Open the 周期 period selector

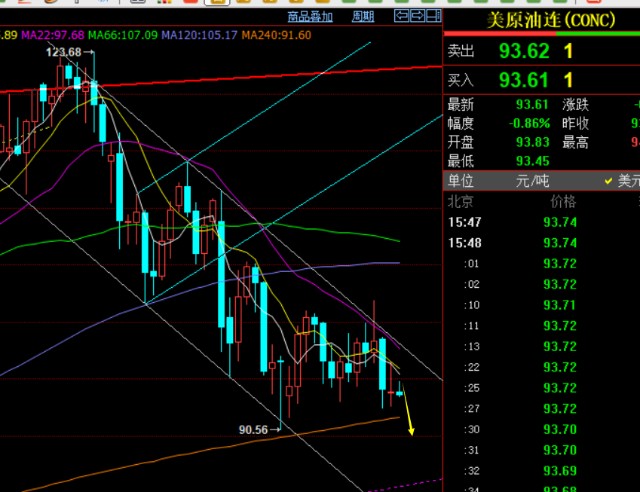point(363,16)
